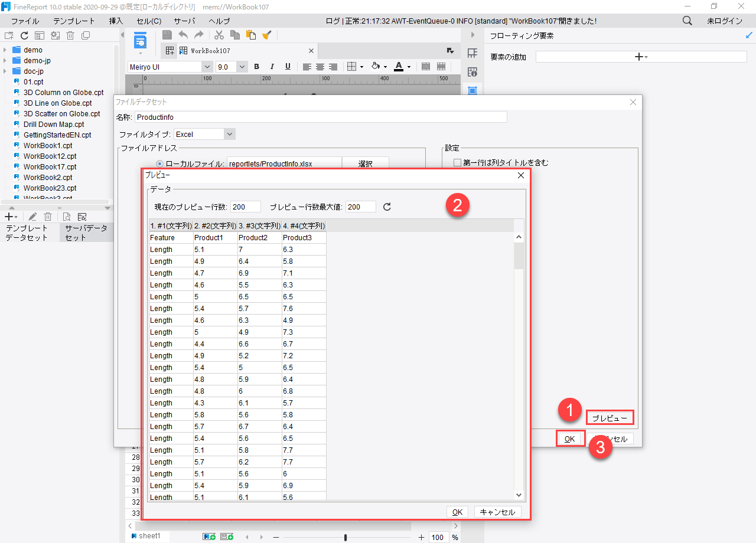Click the 選択 file browse button
The height and width of the screenshot is (543, 756).
366,163
